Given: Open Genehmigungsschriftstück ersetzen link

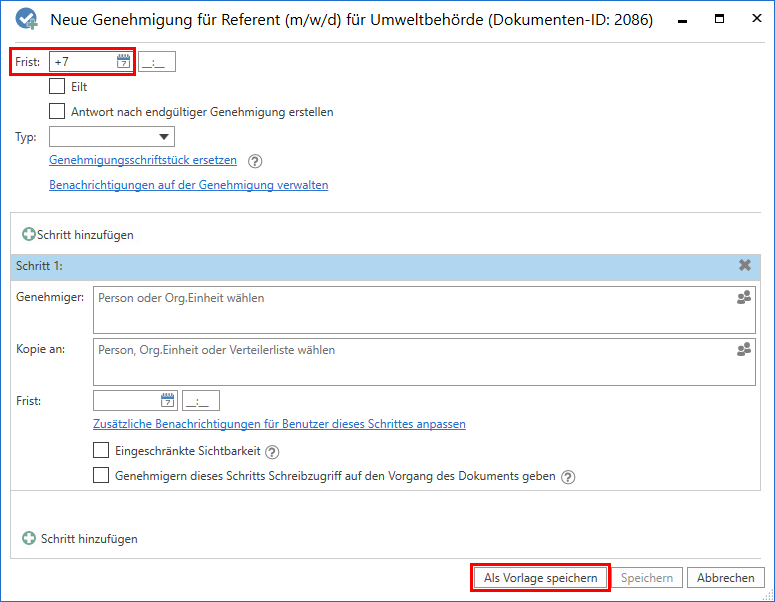Looking at the screenshot, I should (x=143, y=160).
